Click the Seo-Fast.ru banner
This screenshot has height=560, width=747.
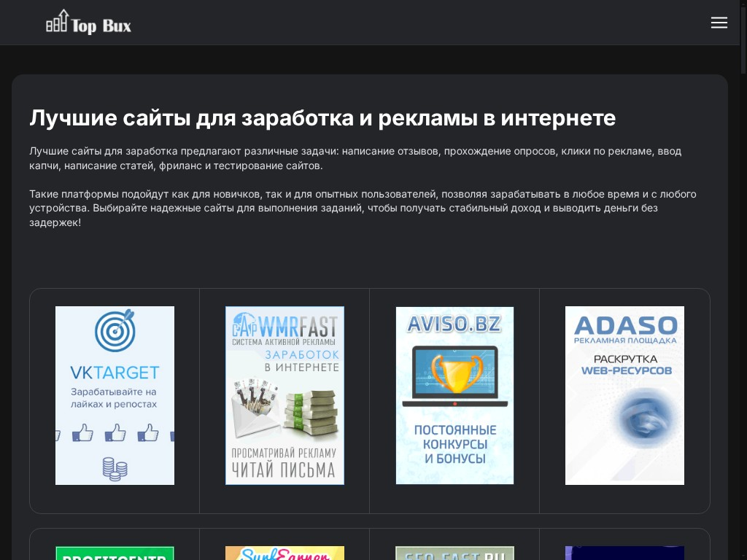[455, 553]
